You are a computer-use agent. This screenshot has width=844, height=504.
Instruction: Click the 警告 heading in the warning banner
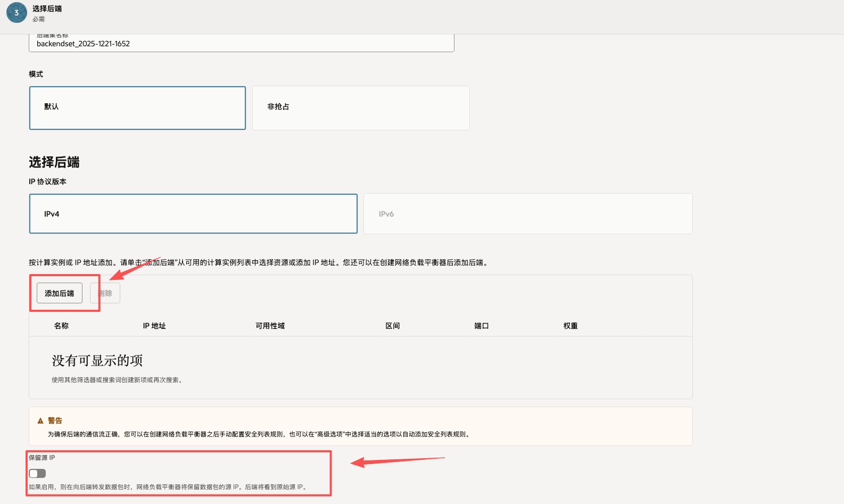coord(55,420)
